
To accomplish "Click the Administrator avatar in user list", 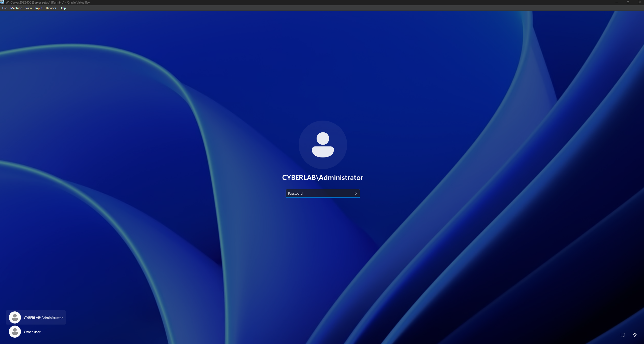I will click(15, 317).
